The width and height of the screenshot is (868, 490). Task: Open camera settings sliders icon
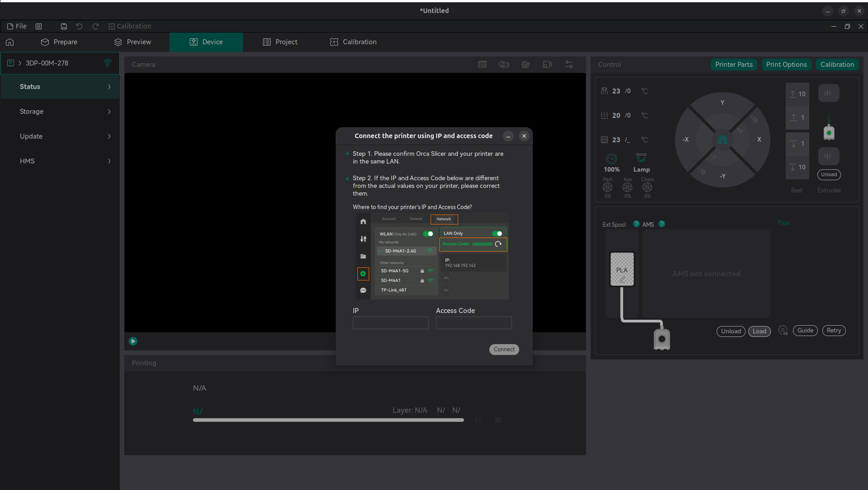(569, 65)
